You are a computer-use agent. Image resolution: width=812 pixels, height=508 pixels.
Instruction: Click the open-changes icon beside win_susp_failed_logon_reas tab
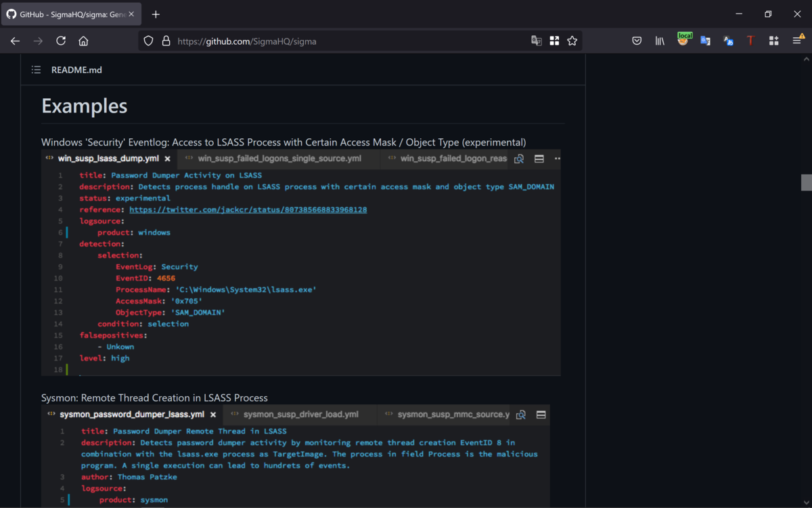(x=519, y=159)
